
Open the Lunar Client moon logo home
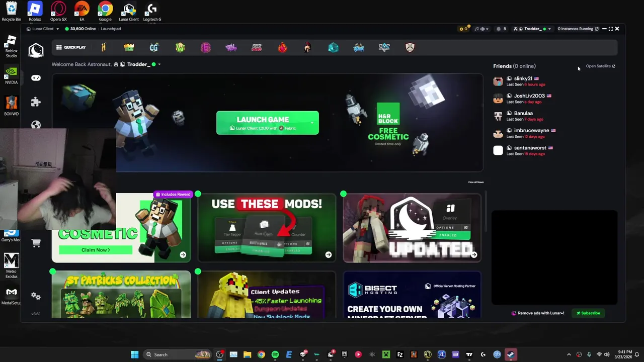coord(36,50)
